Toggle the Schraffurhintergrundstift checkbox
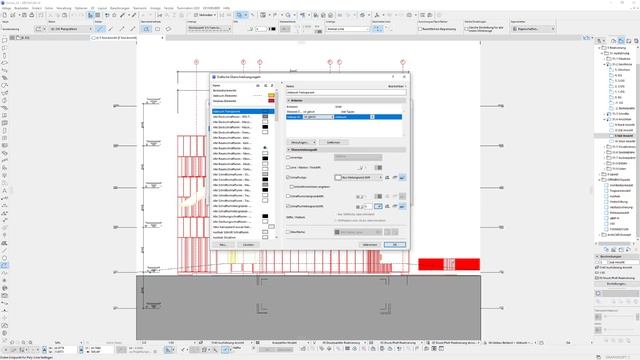This screenshot has height=360, width=640. 288,207
